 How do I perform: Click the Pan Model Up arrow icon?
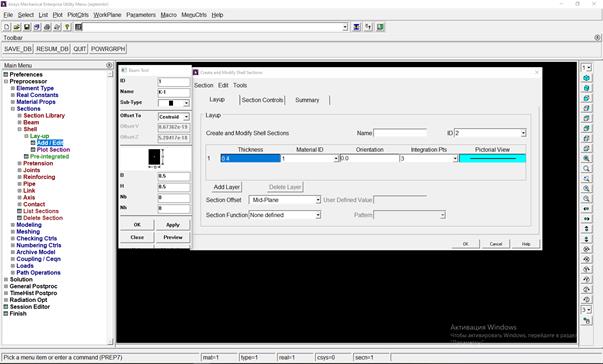[586, 229]
